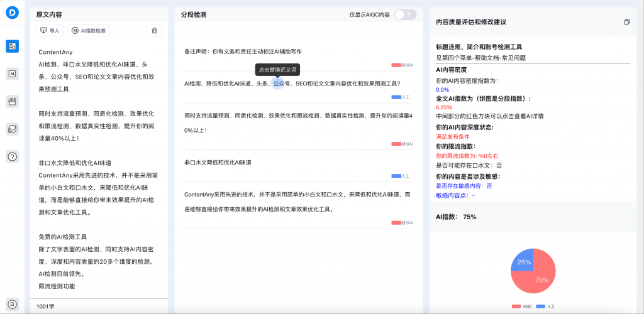Click the 人工 tag under 非口水文降低 segment

[x=400, y=176]
